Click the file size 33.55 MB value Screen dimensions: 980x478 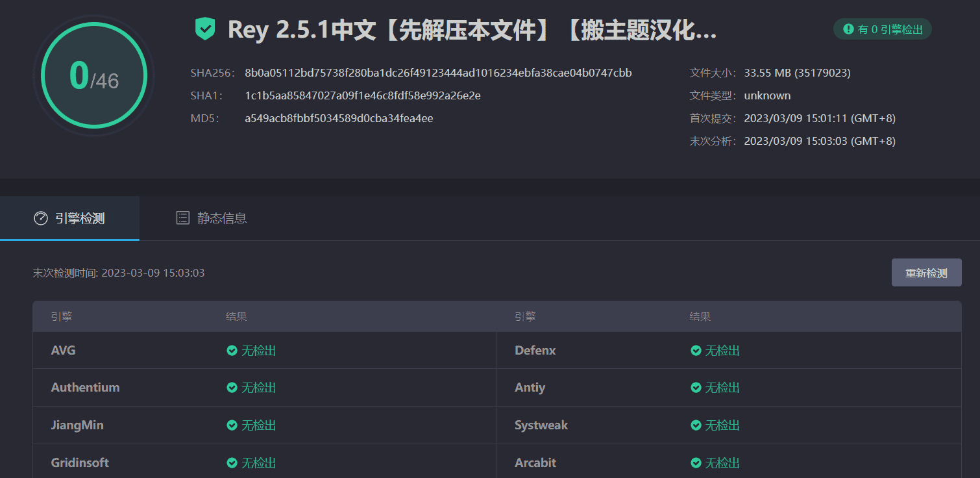pos(797,73)
